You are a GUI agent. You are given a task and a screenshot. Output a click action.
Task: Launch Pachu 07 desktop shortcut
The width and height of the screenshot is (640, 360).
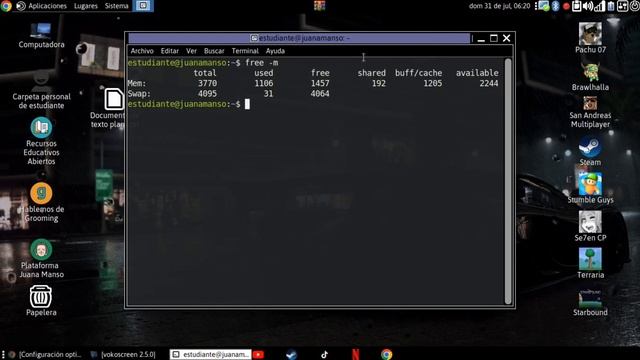click(x=590, y=38)
